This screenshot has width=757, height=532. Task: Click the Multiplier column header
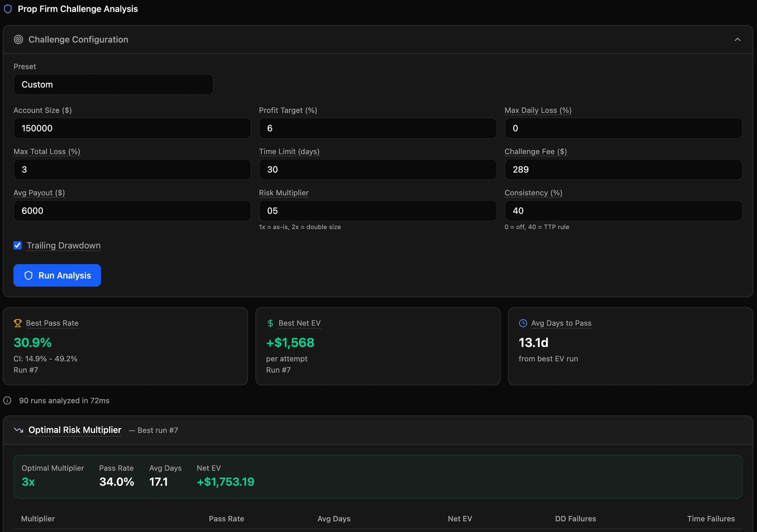[38, 519]
